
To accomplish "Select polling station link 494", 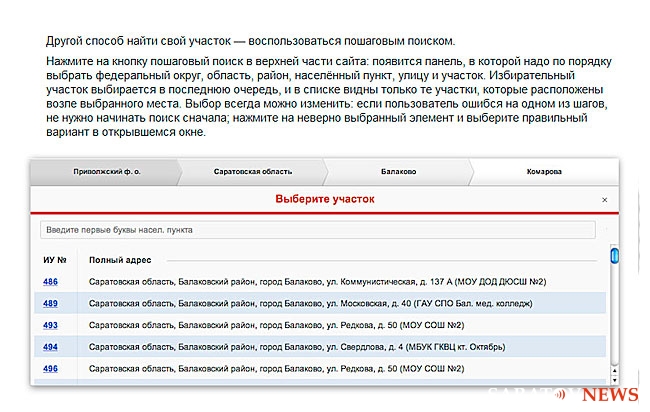I will [x=50, y=347].
